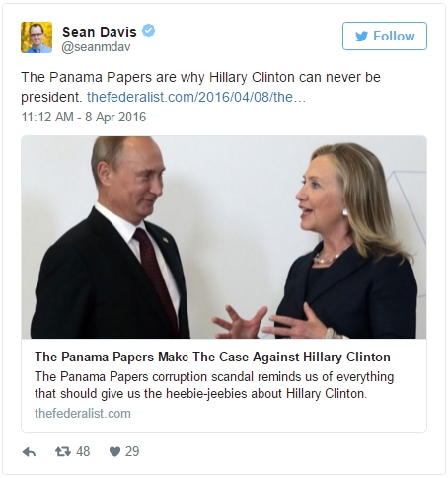Open the article preview photo
448x478 pixels.
pos(224,237)
